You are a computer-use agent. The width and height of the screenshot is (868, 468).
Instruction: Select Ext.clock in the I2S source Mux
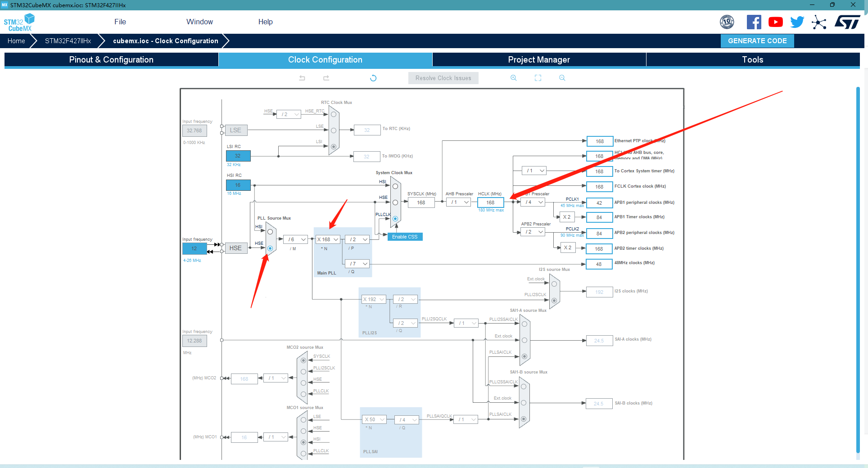554,284
